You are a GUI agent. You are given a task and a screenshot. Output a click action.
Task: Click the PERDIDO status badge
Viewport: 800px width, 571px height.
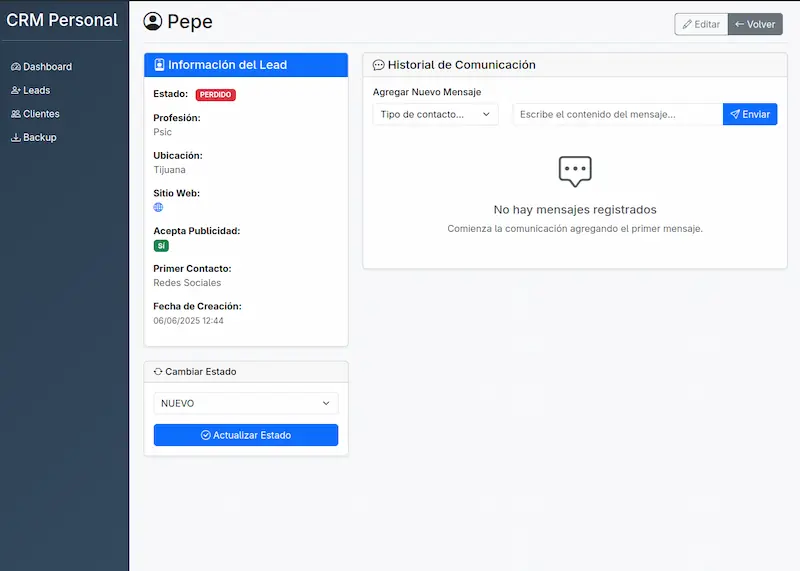(215, 94)
